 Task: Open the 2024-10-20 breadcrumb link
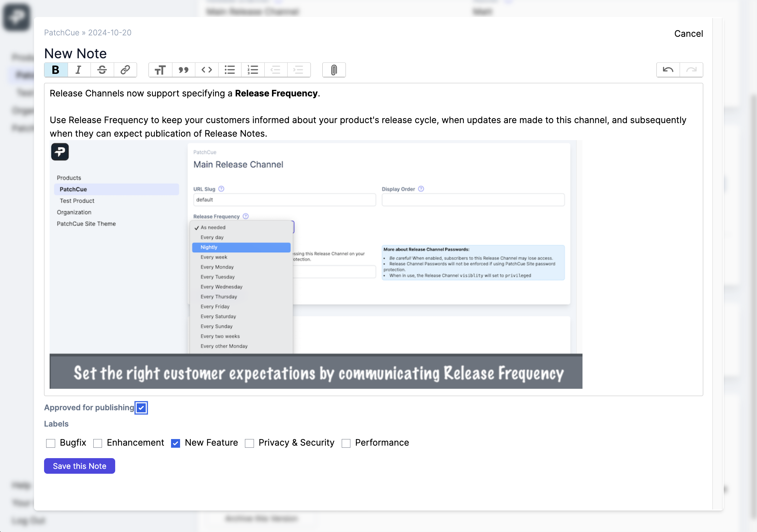tap(110, 33)
